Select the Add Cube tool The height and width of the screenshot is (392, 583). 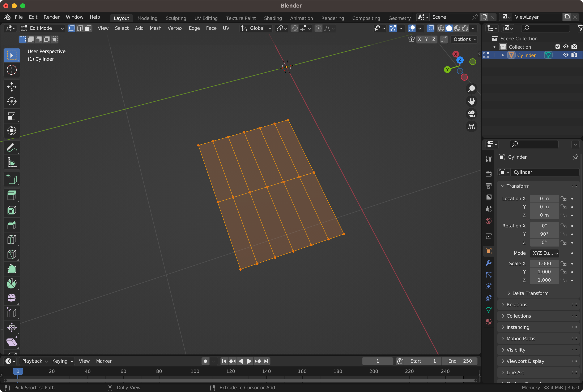pos(12,179)
